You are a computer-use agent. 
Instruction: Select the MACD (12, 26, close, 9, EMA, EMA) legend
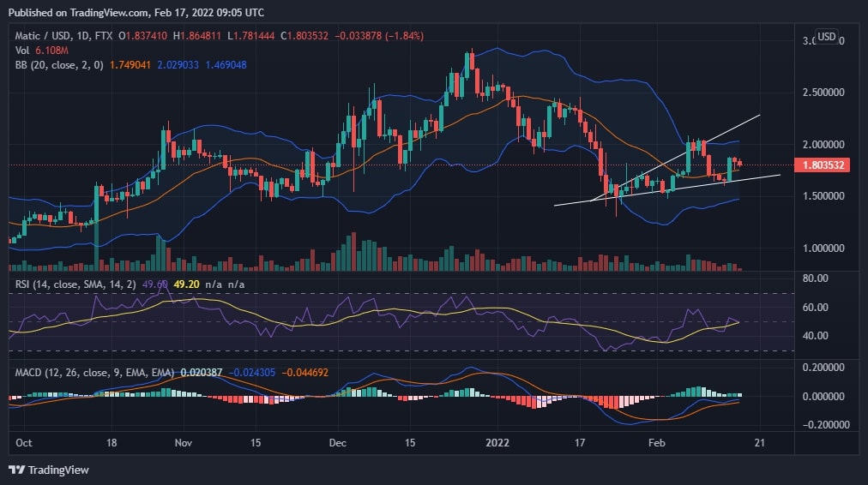[94, 372]
